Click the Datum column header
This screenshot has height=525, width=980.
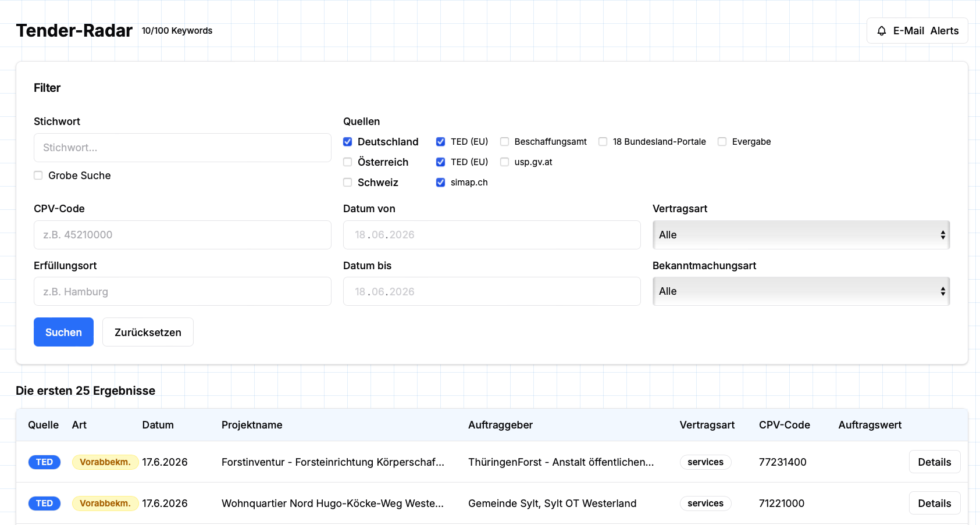click(x=158, y=425)
